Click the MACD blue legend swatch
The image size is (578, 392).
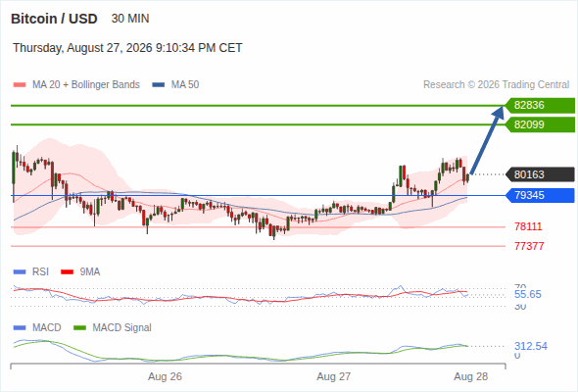click(x=20, y=328)
